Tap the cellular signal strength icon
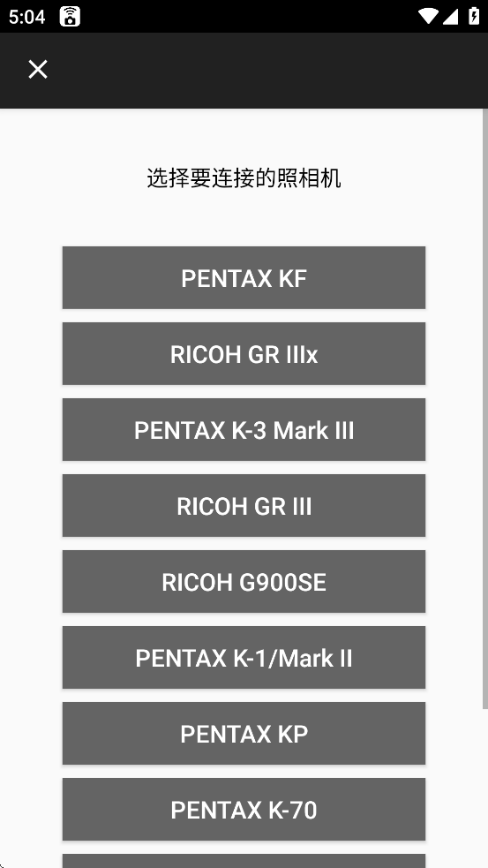The width and height of the screenshot is (488, 868). pyautogui.click(x=450, y=16)
